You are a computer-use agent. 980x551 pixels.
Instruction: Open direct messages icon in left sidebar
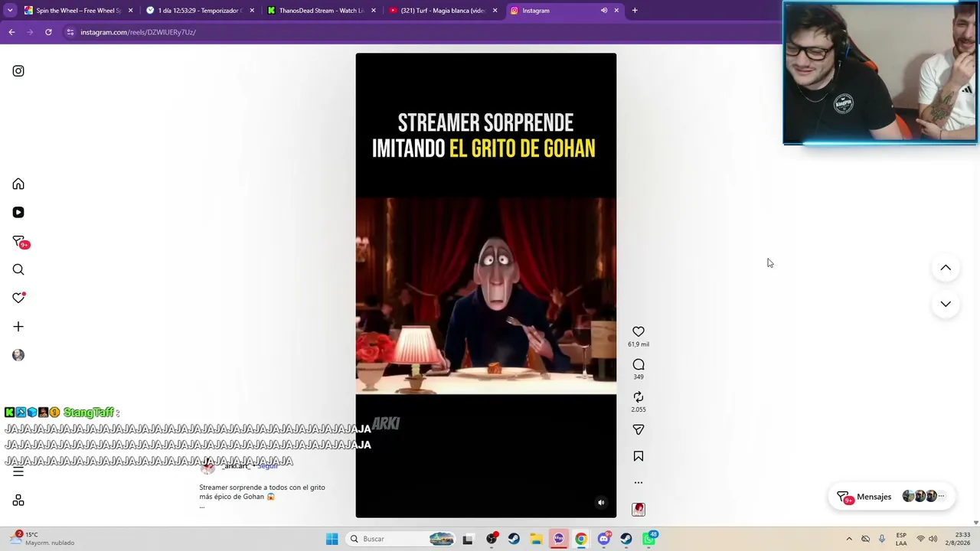click(x=18, y=241)
